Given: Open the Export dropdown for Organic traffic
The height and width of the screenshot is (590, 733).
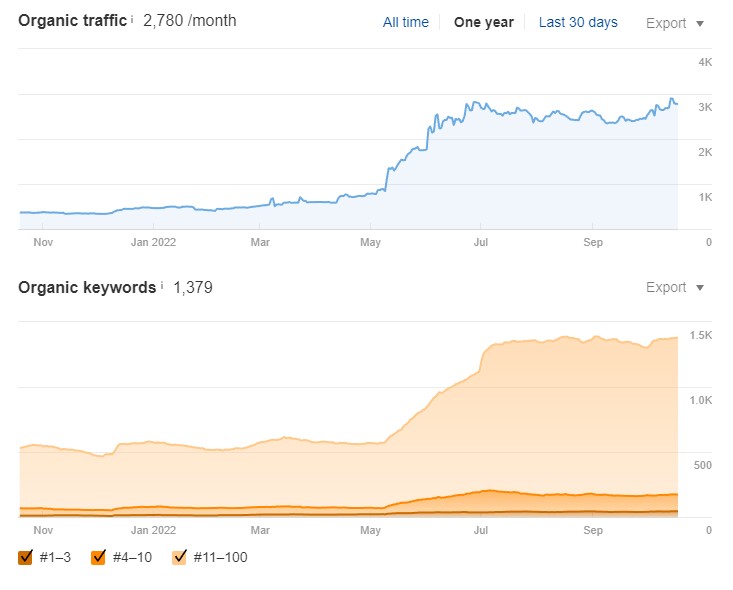Looking at the screenshot, I should tap(675, 23).
